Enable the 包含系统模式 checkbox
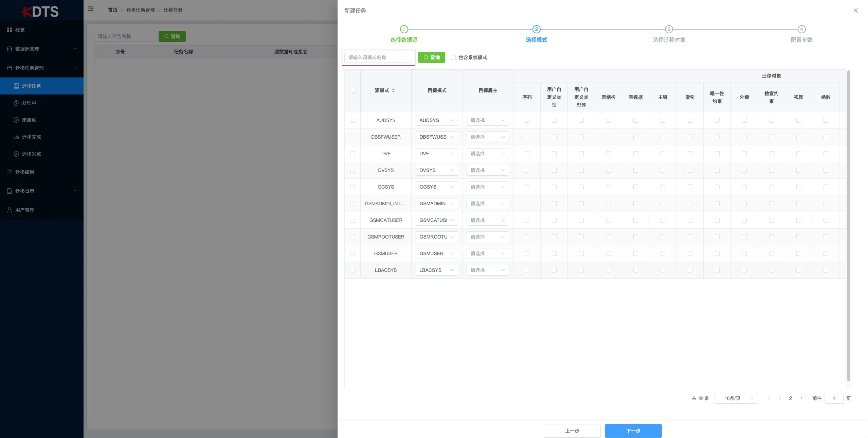 click(453, 57)
